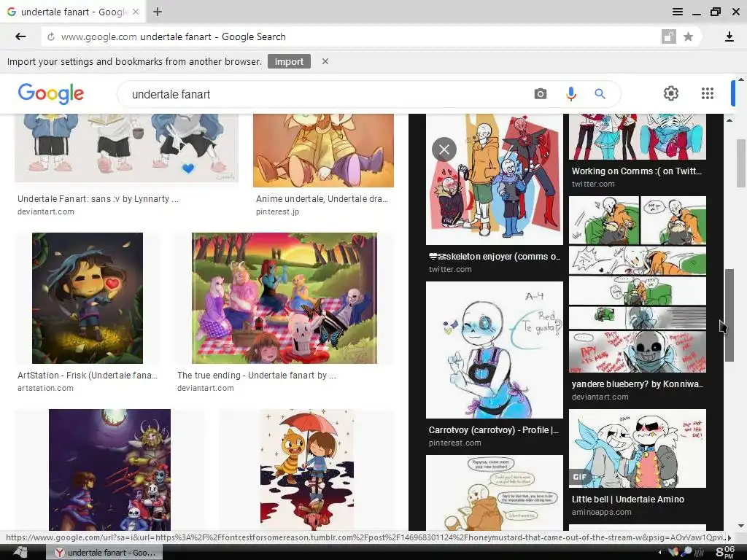Bookmark this page with the star icon
This screenshot has height=560, width=747.
[x=688, y=36]
